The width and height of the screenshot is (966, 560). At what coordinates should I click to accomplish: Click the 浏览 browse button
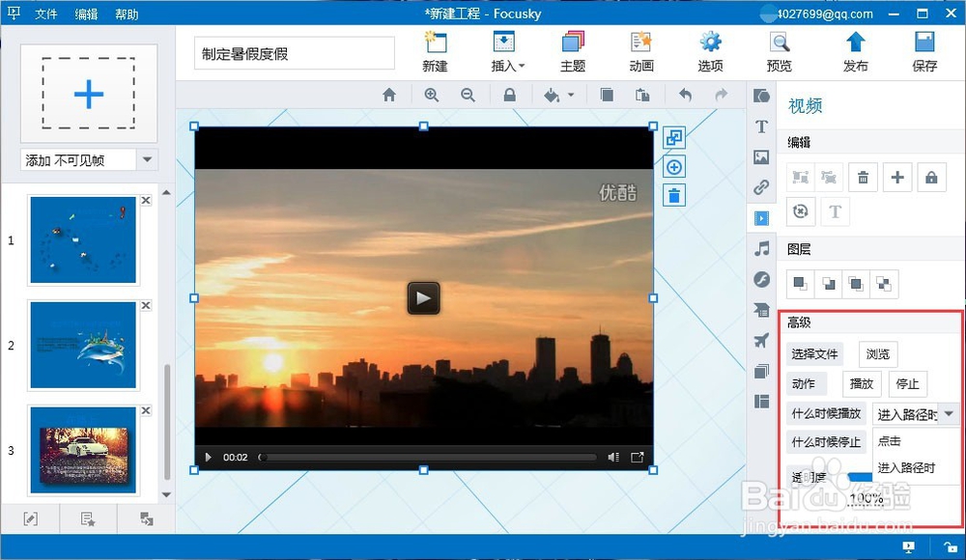878,353
